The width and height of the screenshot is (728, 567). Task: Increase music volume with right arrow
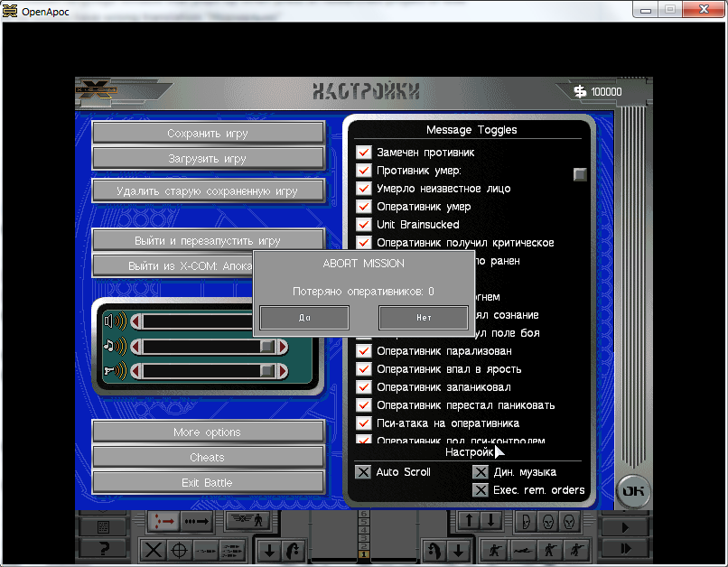(x=283, y=347)
